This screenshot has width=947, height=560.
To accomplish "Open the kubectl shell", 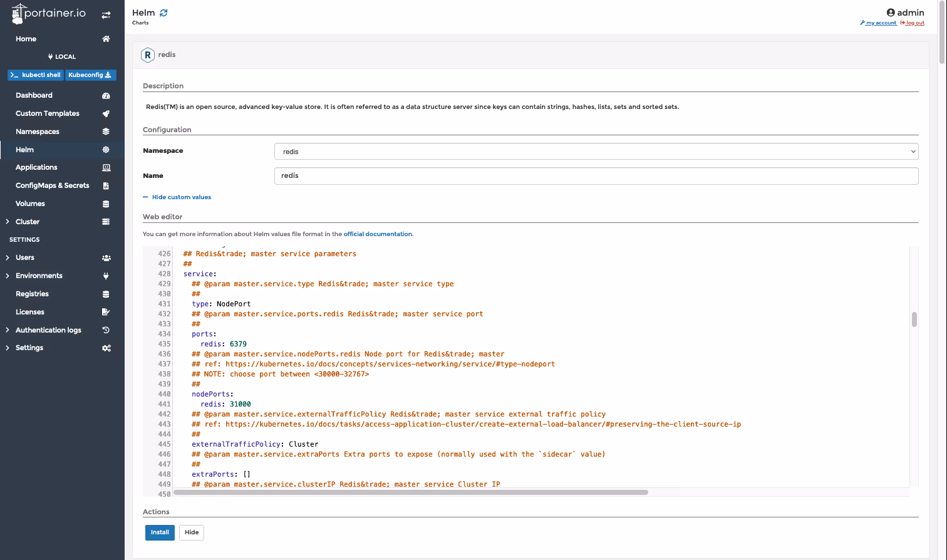I will click(x=35, y=75).
